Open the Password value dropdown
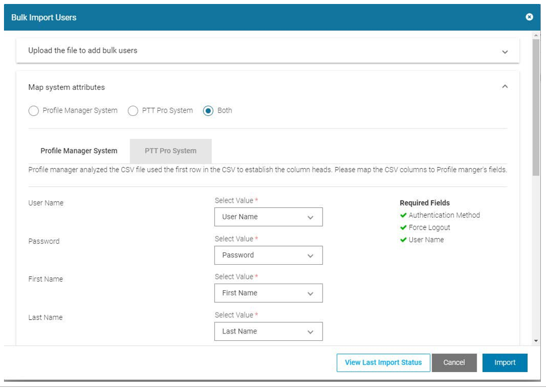 268,255
